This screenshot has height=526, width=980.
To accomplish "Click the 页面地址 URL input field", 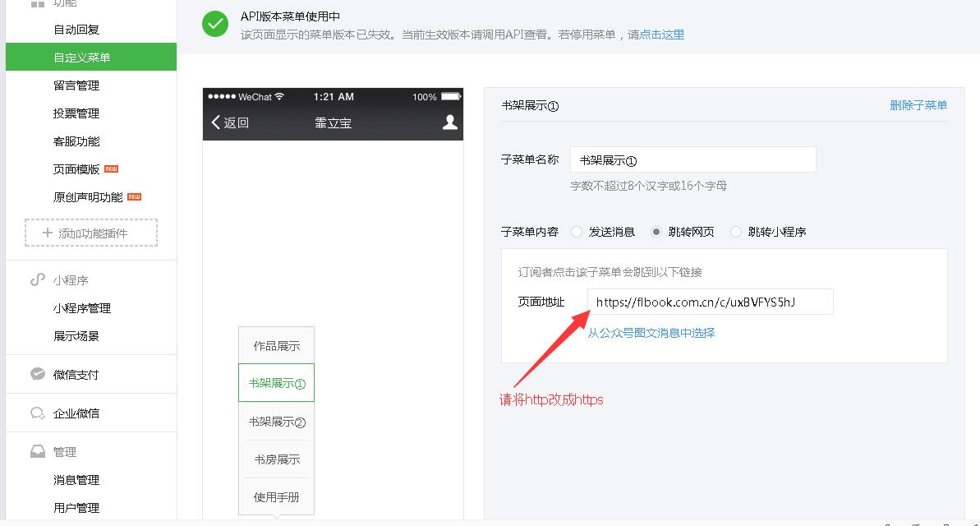I will pyautogui.click(x=710, y=302).
